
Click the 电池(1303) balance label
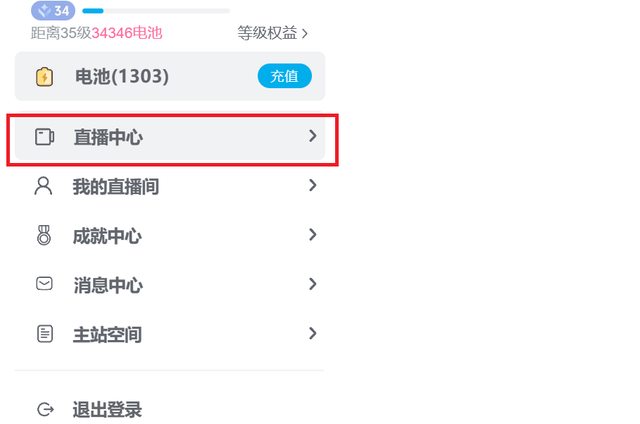(122, 76)
